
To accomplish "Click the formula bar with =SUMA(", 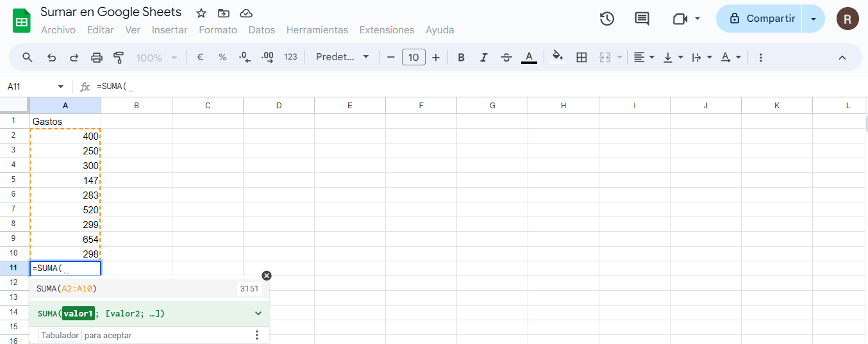I will (x=481, y=86).
